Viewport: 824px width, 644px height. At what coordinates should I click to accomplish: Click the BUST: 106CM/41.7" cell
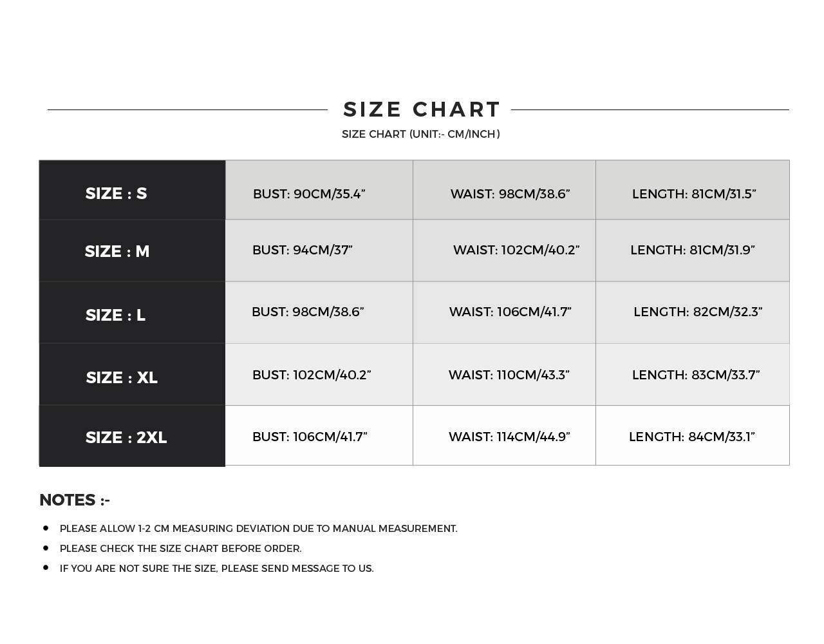pos(310,437)
